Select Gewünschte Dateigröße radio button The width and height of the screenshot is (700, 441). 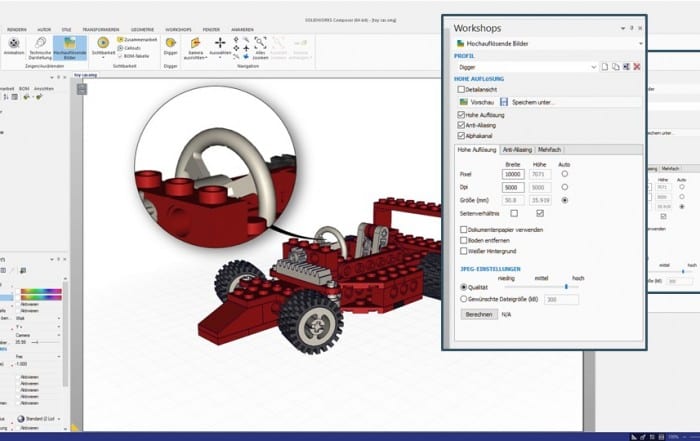point(463,299)
